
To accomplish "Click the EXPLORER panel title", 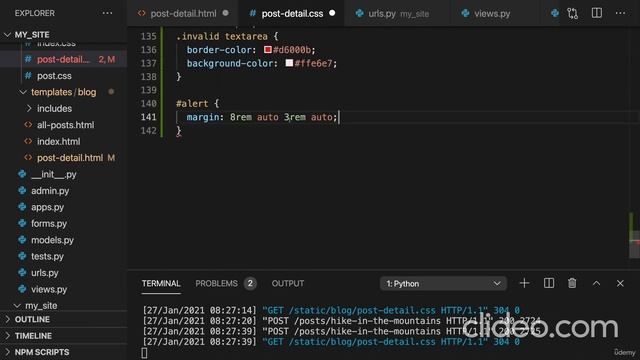I will tap(35, 13).
